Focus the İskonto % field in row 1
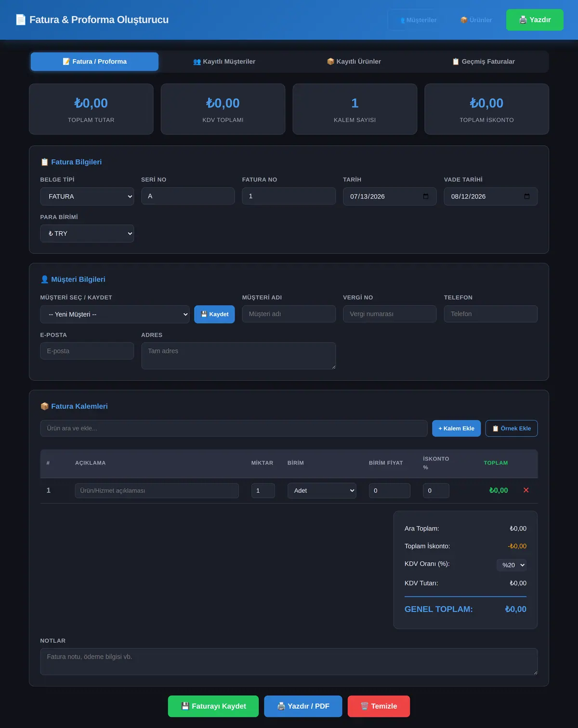This screenshot has width=578, height=728. click(436, 490)
